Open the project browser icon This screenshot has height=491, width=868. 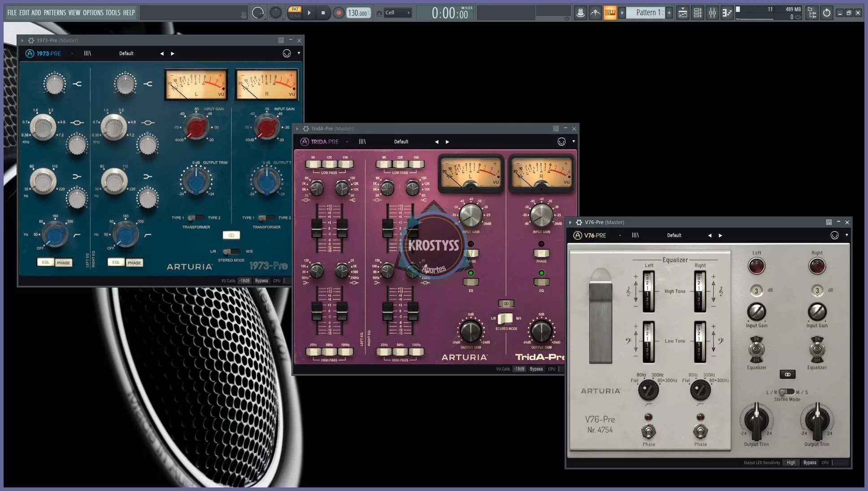(x=812, y=13)
